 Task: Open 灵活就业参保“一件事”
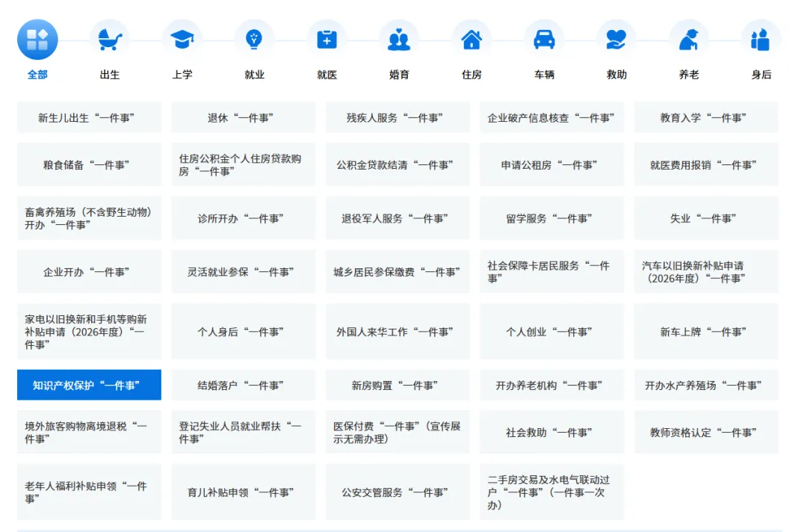pos(244,272)
